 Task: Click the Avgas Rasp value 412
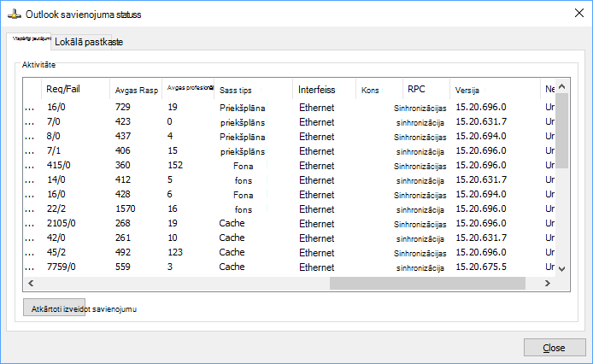123,179
